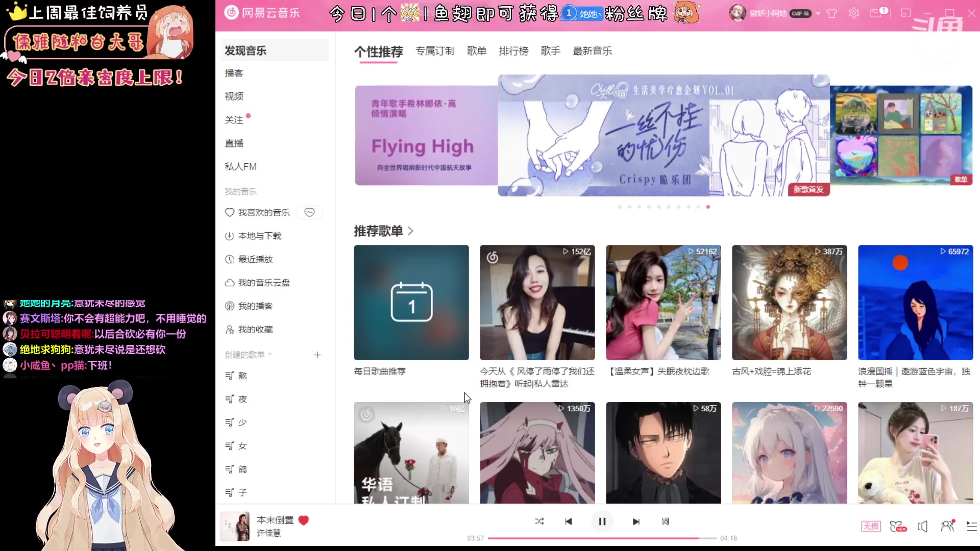This screenshot has width=980, height=551.
Task: Select the first carousel indicator dot
Action: 620,207
